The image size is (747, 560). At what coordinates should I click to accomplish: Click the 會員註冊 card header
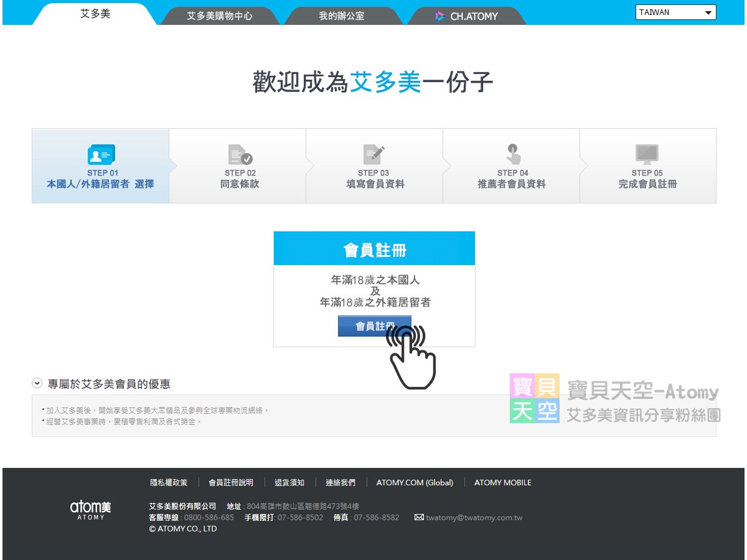374,249
